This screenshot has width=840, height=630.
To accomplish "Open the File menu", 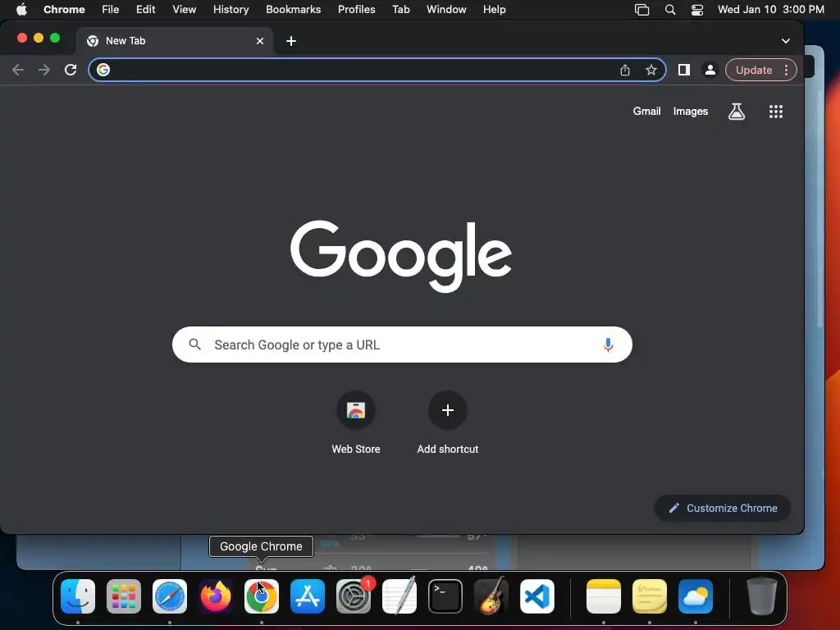I will (x=111, y=10).
